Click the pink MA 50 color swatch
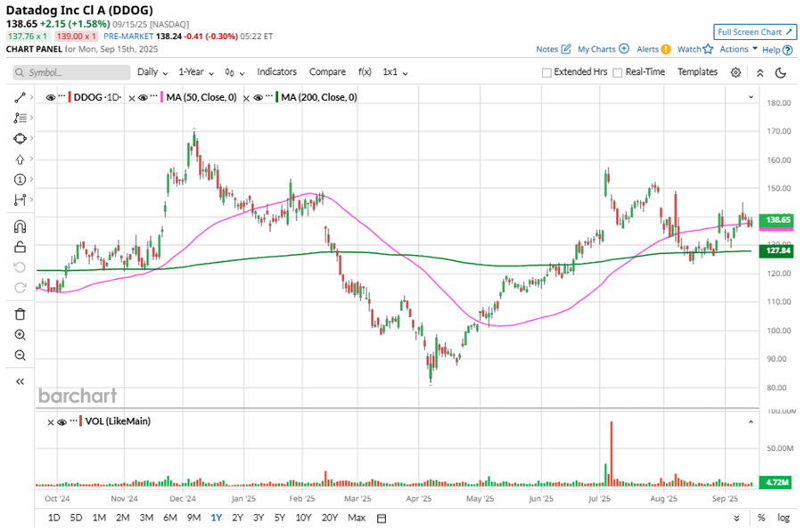 coord(162,97)
